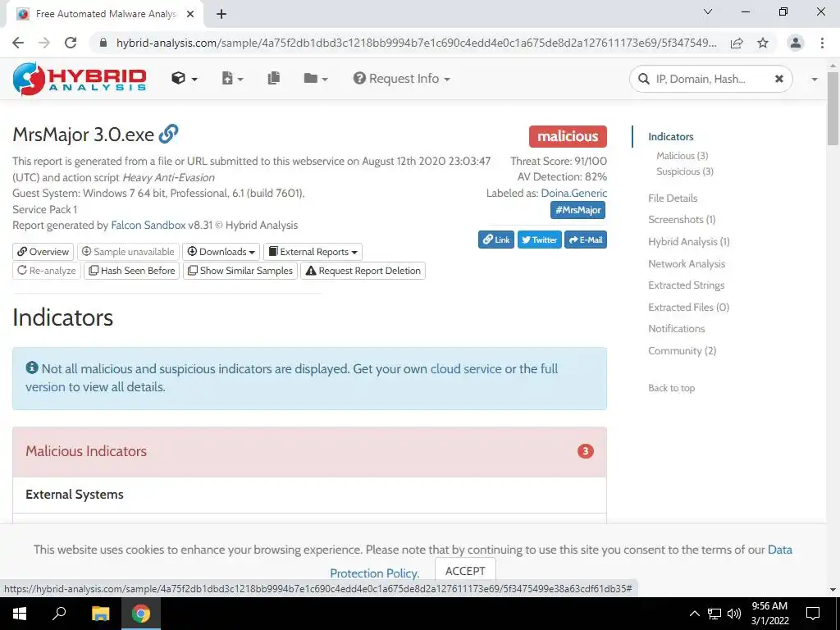This screenshot has height=630, width=840.
Task: Open Chrome three-dot menu
Action: coord(822,43)
